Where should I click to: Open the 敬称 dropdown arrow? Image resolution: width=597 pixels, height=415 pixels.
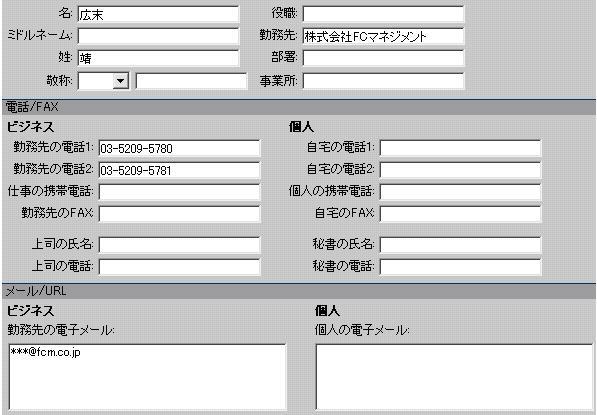pos(120,81)
